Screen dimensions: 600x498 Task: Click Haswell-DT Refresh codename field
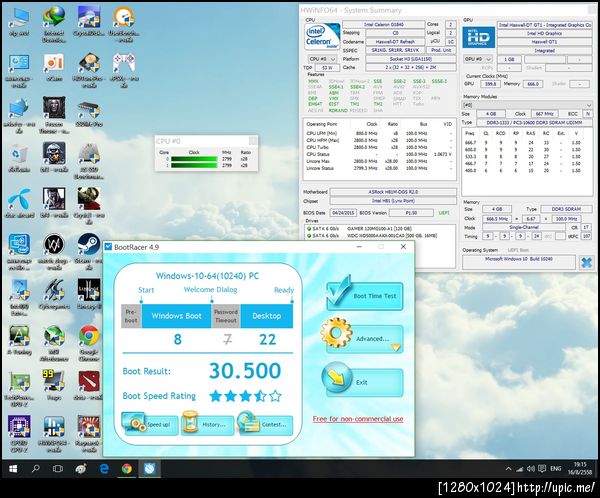pos(395,41)
